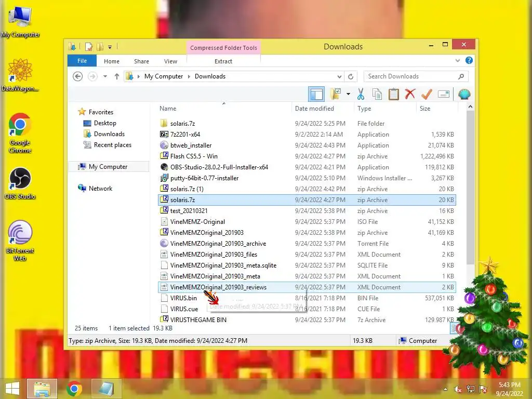Viewport: 532px width, 399px height.
Task: Select Downloads in the navigation pane
Action: [x=109, y=134]
